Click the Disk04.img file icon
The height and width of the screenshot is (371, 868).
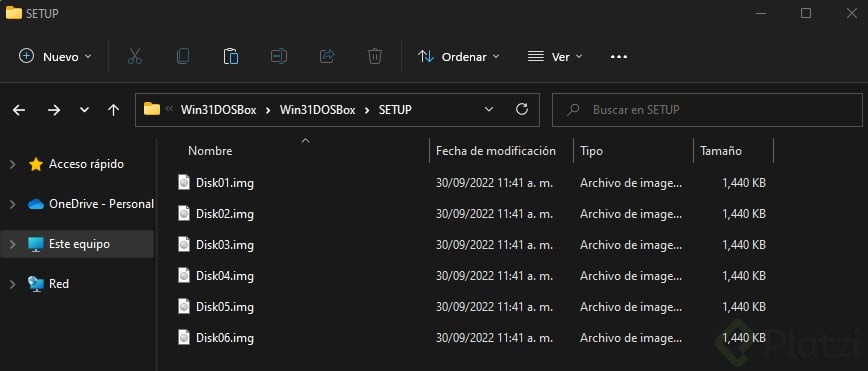(x=184, y=275)
